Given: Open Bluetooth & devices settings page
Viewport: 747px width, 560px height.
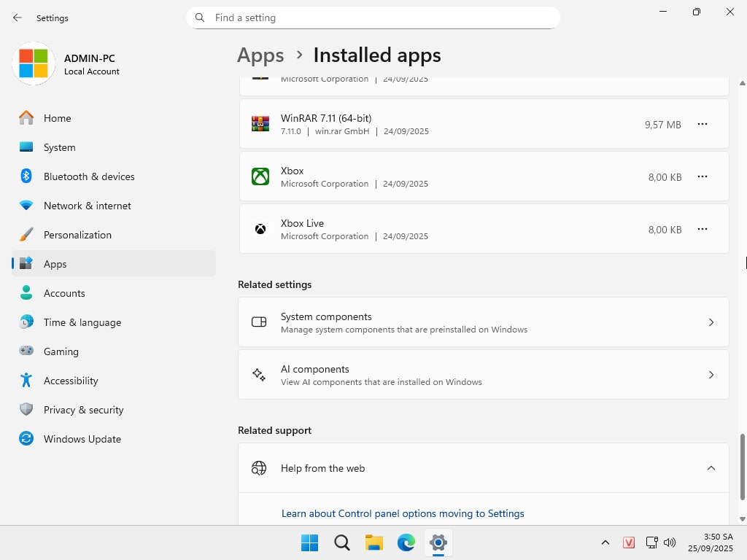Looking at the screenshot, I should 88,176.
